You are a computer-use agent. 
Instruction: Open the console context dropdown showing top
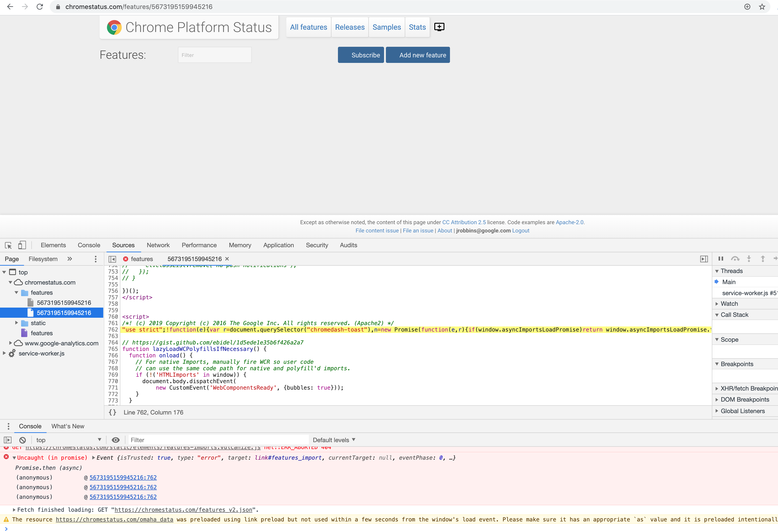pyautogui.click(x=69, y=440)
